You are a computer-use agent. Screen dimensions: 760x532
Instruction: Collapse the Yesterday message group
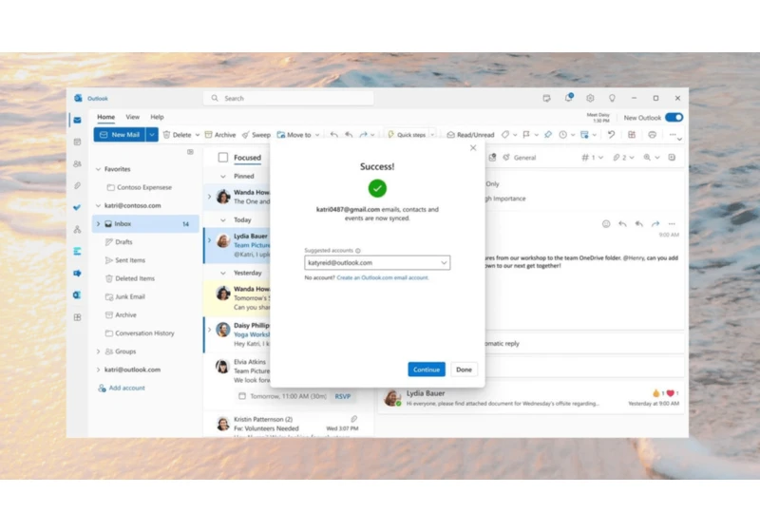point(223,273)
